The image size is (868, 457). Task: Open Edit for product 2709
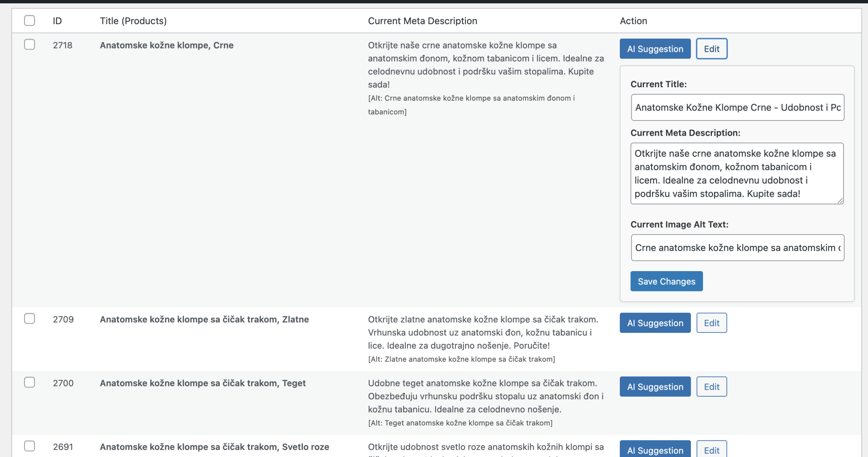[x=711, y=323]
